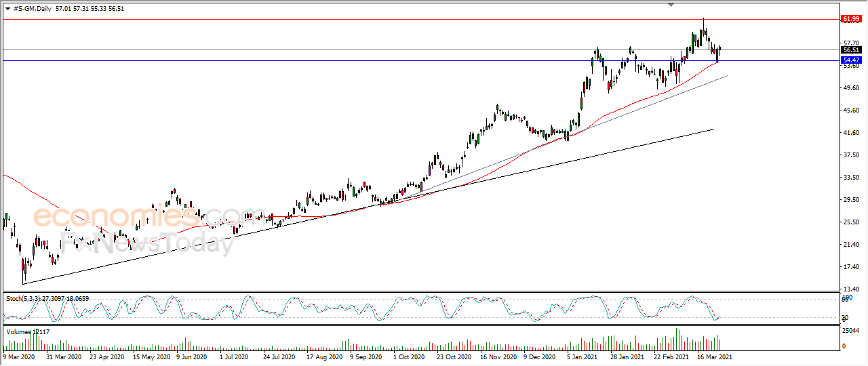Select the red 61.99 price label

[x=851, y=19]
